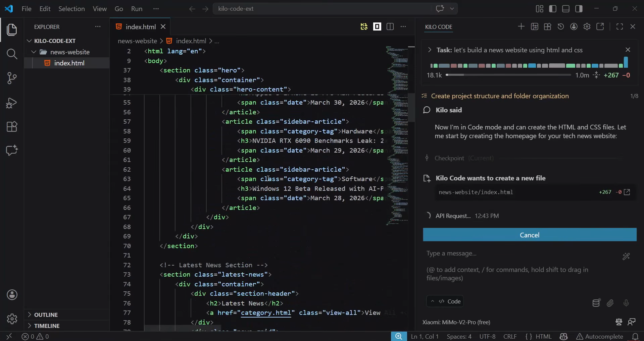
Task: Close the Kilo Code side panel
Action: (x=633, y=26)
